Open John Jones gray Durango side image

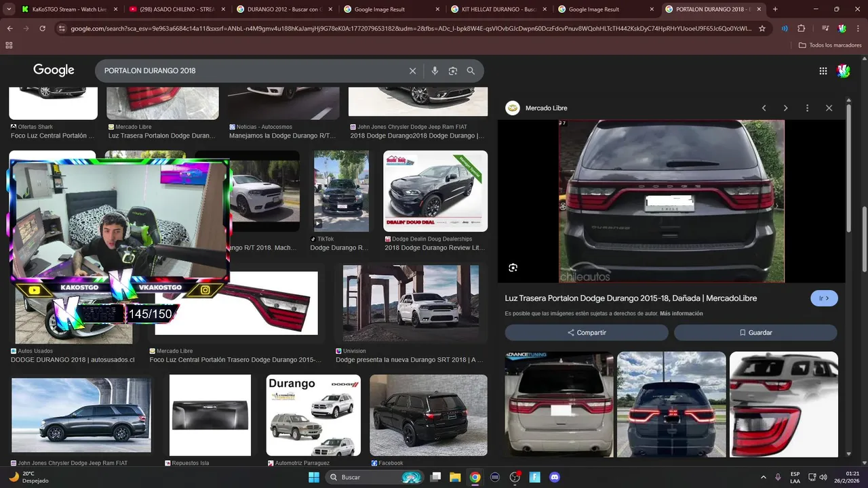click(81, 415)
